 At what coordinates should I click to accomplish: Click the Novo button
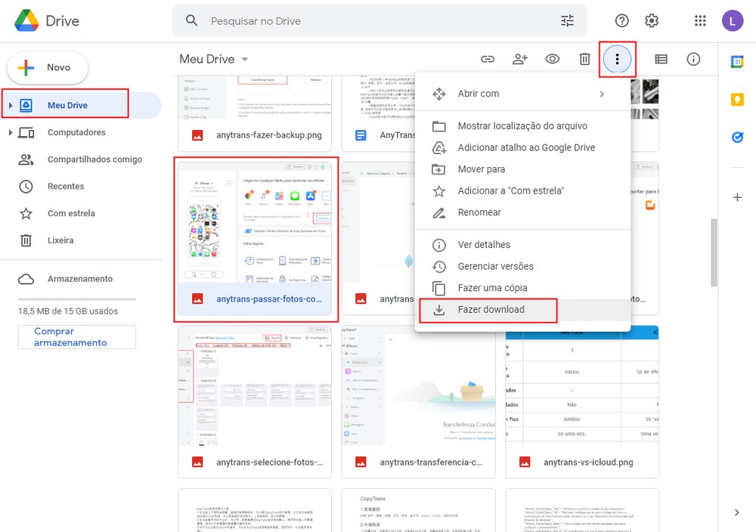48,68
